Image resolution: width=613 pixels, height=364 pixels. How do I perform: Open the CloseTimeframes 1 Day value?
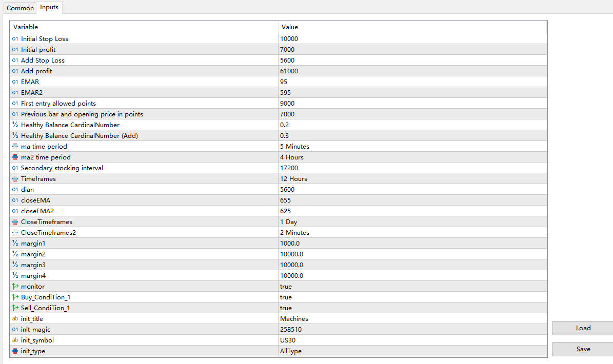(288, 222)
